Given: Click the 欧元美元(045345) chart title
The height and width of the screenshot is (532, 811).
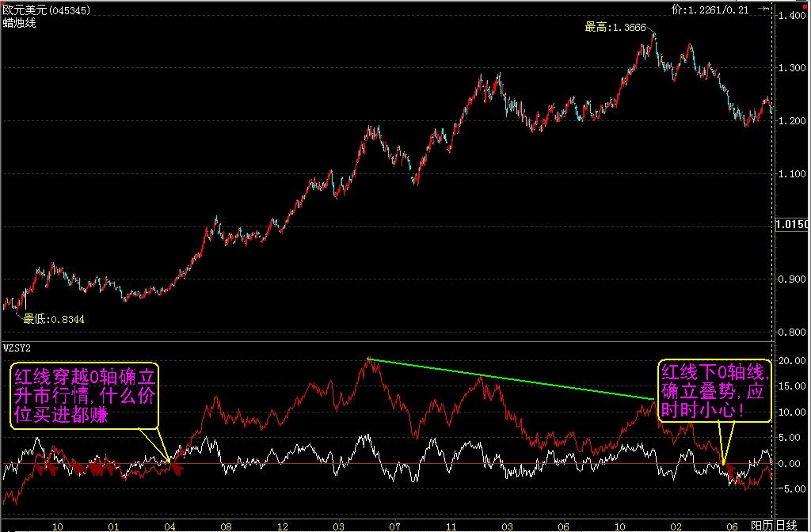Looking at the screenshot, I should click(46, 9).
